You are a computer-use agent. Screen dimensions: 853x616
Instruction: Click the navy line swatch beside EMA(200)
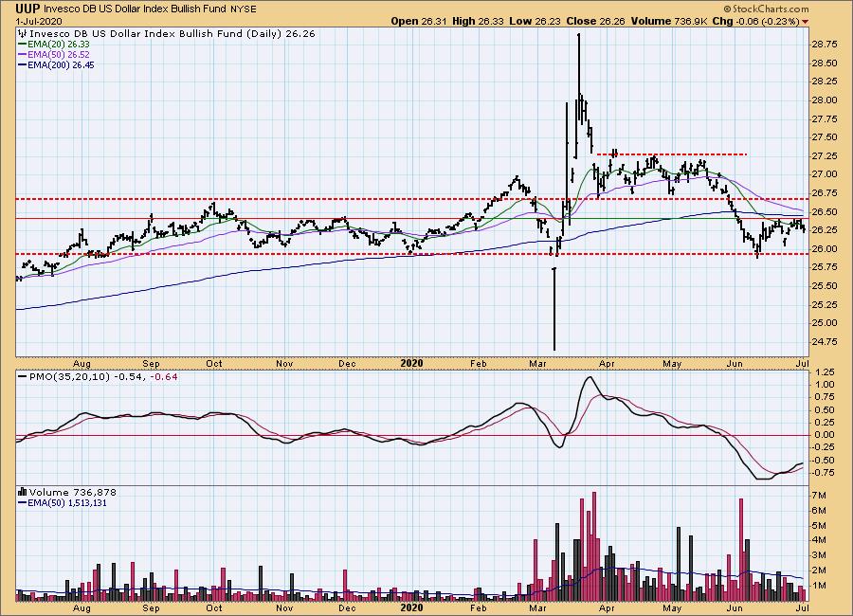pos(23,64)
